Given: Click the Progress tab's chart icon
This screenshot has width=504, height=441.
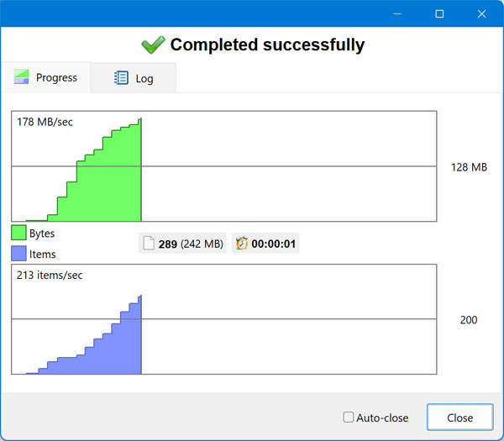Looking at the screenshot, I should [x=22, y=78].
